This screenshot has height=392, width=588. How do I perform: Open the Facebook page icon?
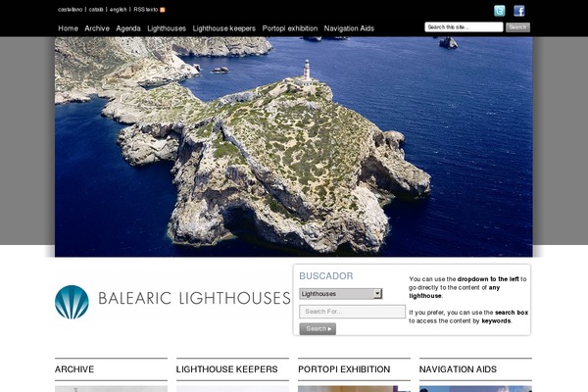click(519, 11)
